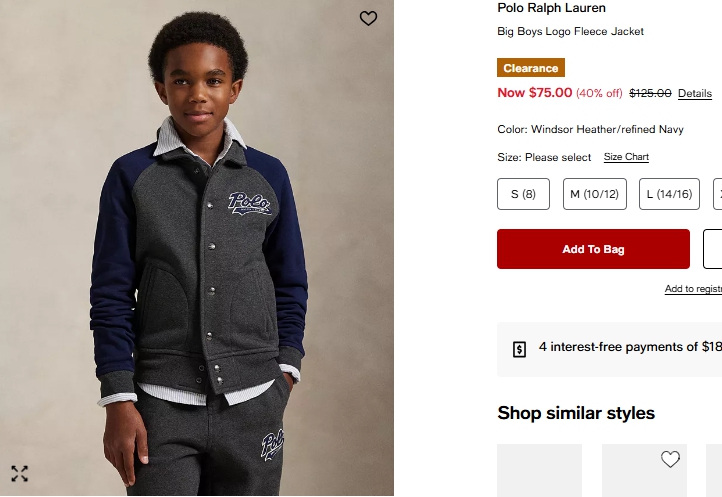The image size is (722, 497).
Task: Click the Clearance badge
Action: 531,68
